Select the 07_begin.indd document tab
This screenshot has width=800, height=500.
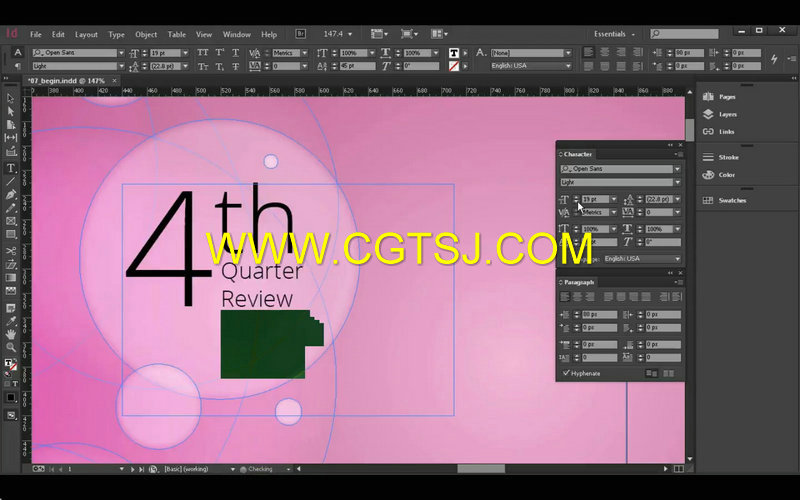[x=66, y=81]
